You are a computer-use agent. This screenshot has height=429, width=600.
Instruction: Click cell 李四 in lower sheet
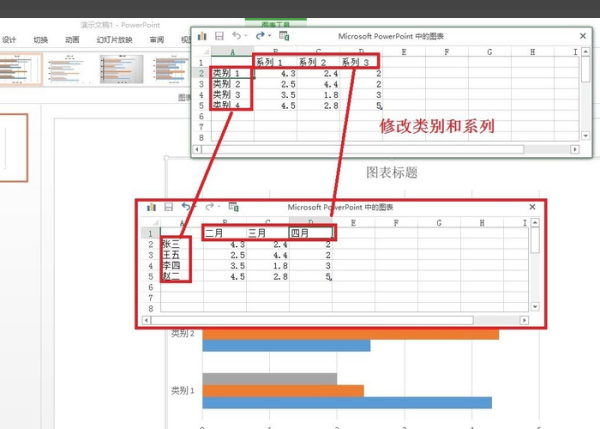pyautogui.click(x=182, y=265)
